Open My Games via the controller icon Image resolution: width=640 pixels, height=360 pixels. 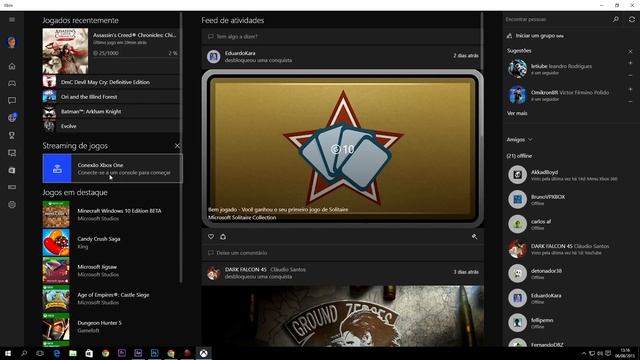[12, 83]
